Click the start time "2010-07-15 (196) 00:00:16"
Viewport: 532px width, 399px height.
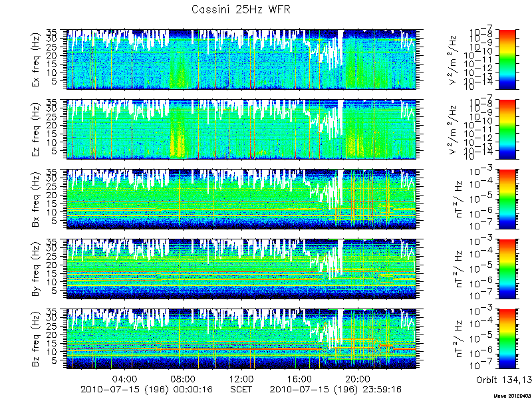(x=146, y=390)
